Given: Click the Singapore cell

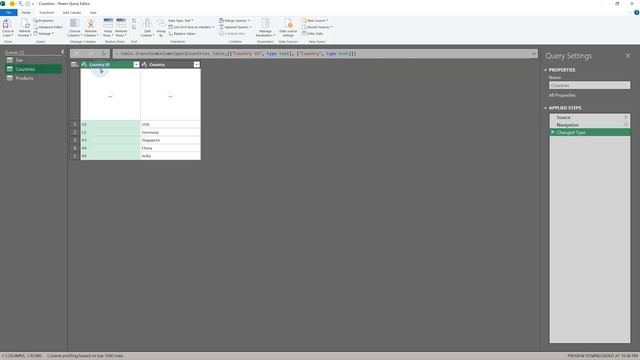Looking at the screenshot, I should pyautogui.click(x=170, y=140).
